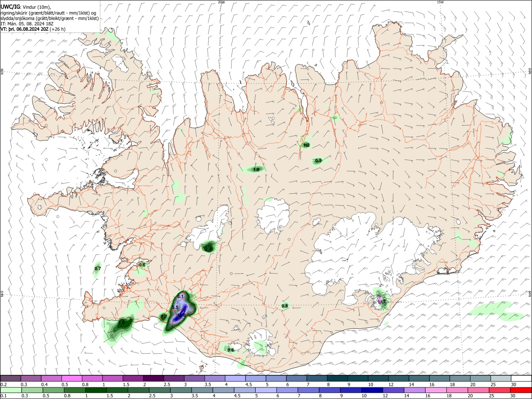Viewport: 532px width, 399px height.
Task: Click the 1.6 label over the offshore green patch
Action: pos(121,323)
